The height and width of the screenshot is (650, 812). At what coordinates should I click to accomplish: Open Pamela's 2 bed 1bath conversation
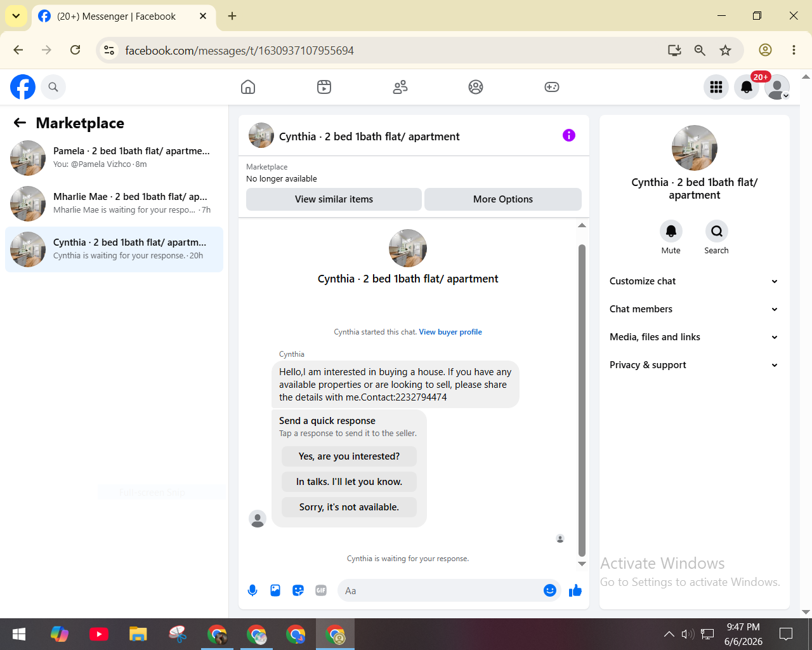pos(114,158)
